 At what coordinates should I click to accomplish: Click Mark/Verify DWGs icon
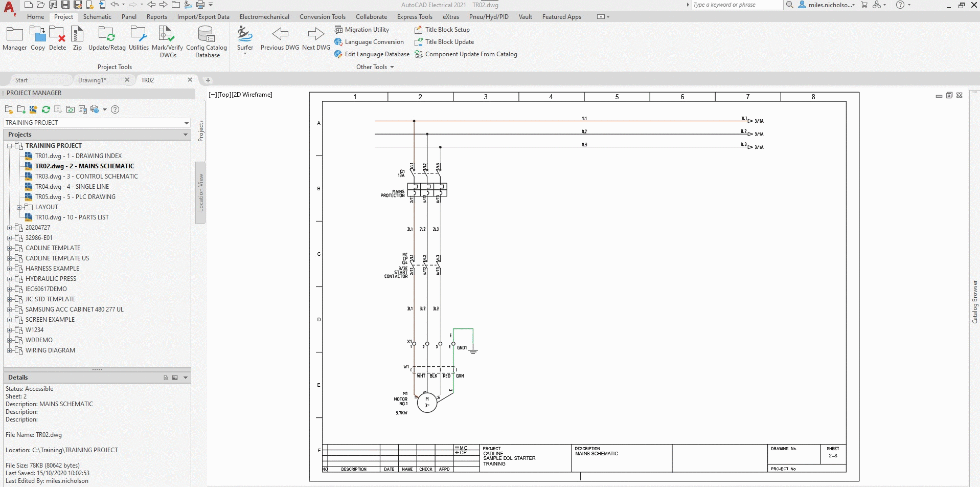click(x=167, y=42)
